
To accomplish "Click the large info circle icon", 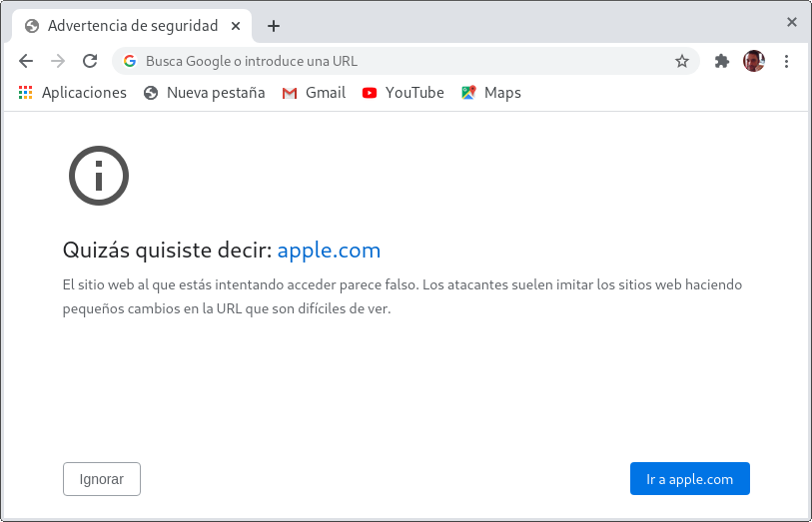I will [99, 176].
